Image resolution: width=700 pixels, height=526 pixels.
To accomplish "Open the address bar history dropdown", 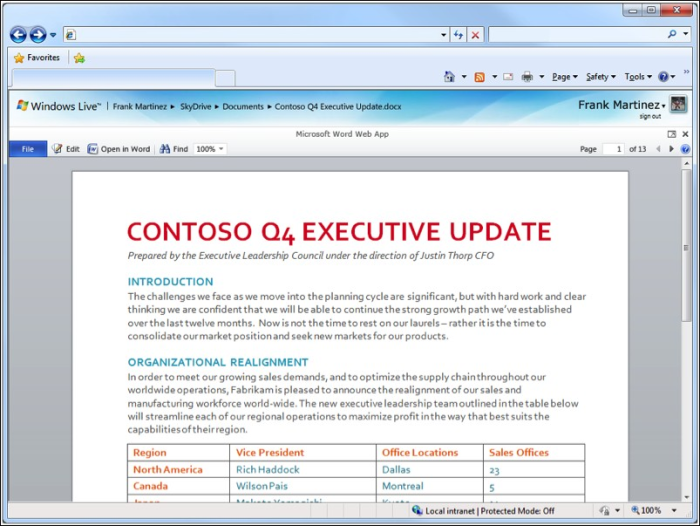I will tap(443, 35).
